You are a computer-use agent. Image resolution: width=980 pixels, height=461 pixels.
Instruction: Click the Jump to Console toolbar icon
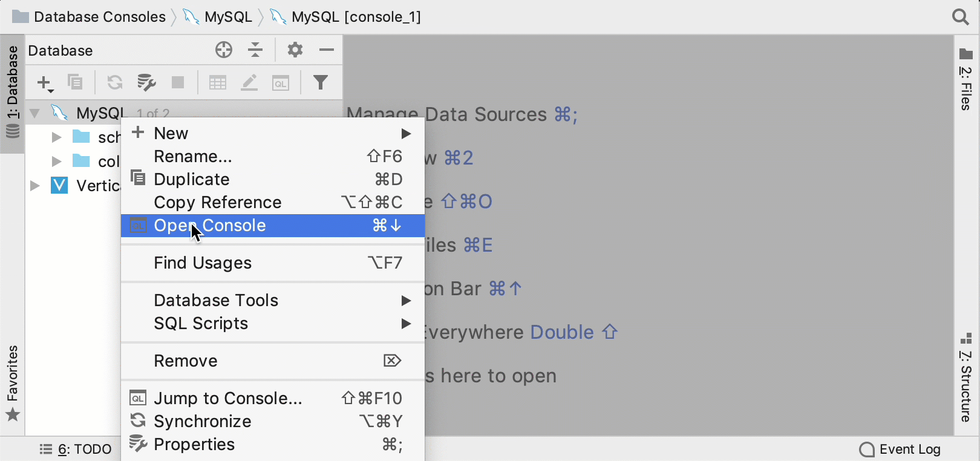(281, 83)
